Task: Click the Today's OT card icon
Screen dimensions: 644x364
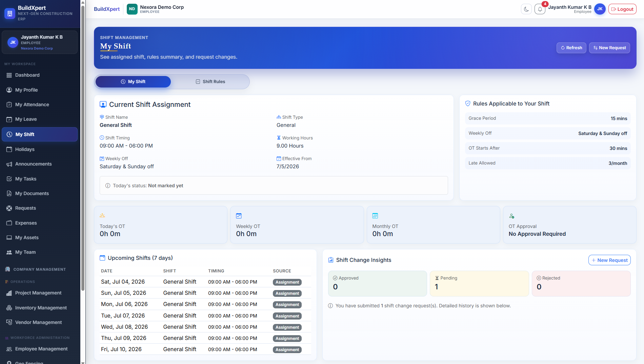Action: click(x=102, y=216)
